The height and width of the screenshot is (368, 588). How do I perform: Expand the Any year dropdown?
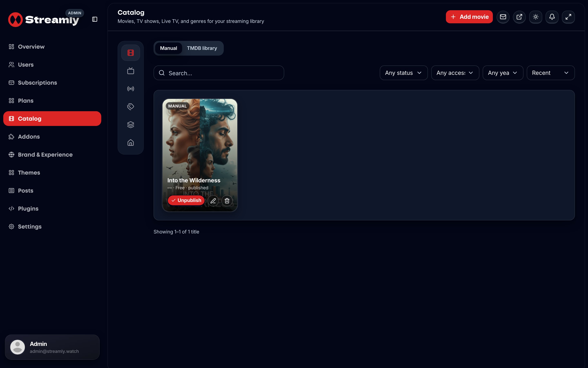pos(503,73)
